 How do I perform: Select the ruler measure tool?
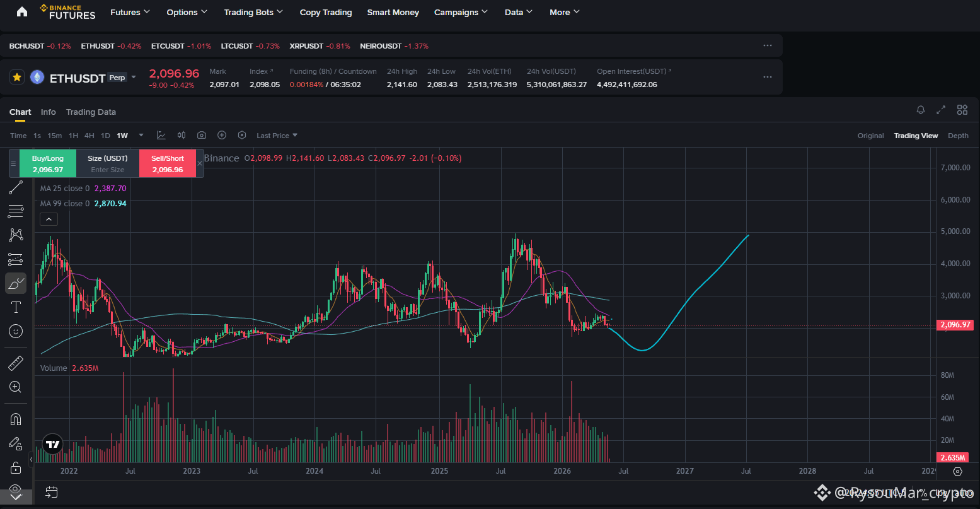(x=16, y=363)
